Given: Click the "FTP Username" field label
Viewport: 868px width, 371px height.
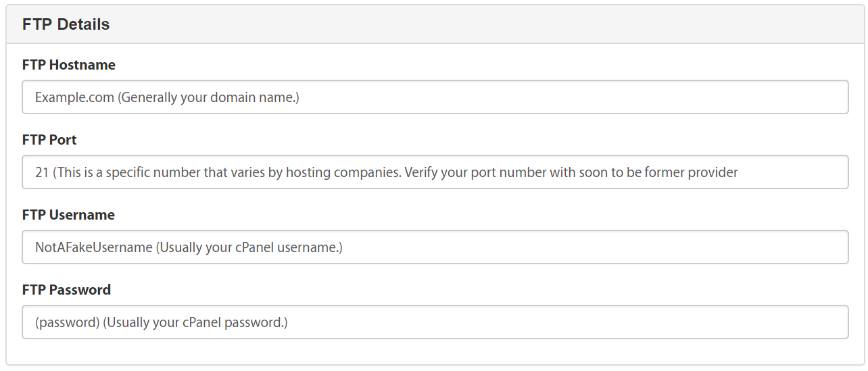Looking at the screenshot, I should tap(68, 215).
